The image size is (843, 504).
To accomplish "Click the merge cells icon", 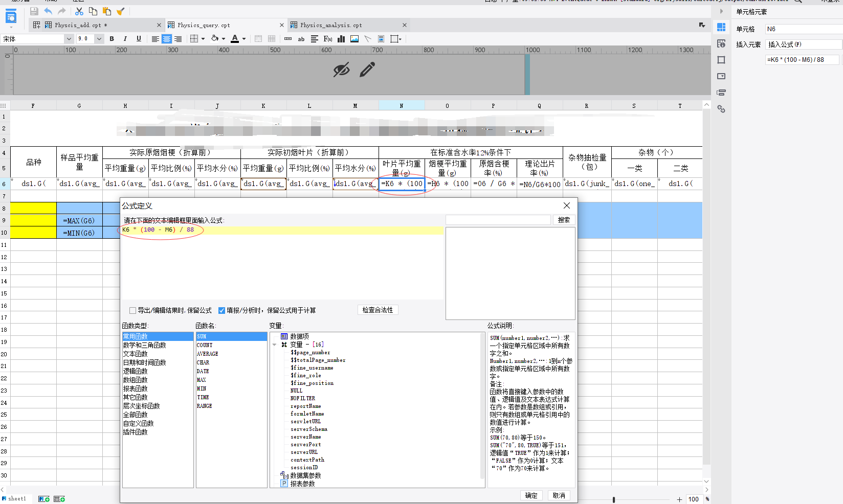I will pyautogui.click(x=258, y=39).
